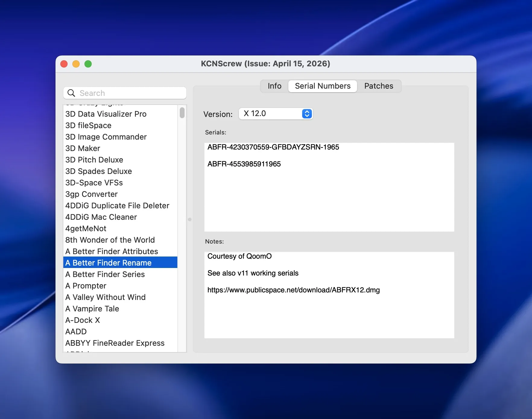Click the publicspace.net download URL
532x419 pixels.
tap(293, 290)
